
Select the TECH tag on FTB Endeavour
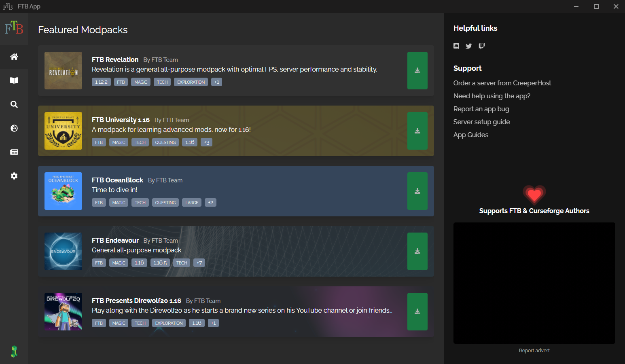click(182, 263)
